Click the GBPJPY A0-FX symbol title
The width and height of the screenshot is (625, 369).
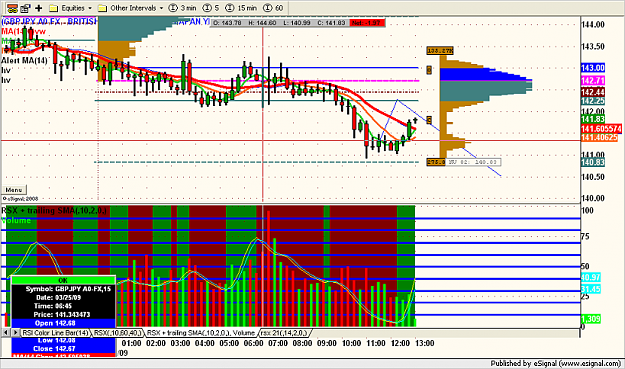click(49, 22)
